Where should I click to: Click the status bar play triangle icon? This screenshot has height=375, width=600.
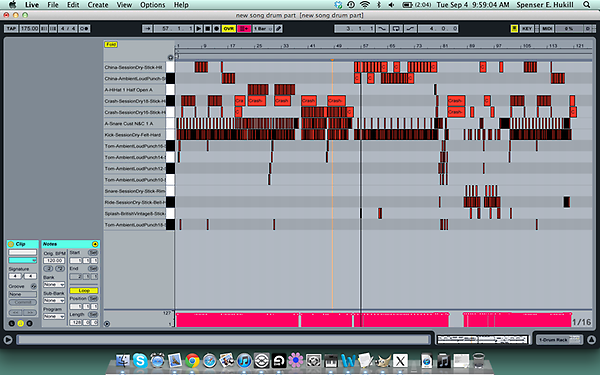point(8,340)
